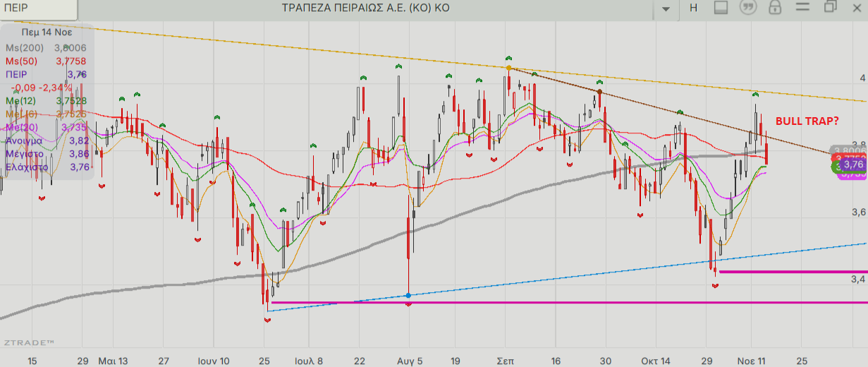Select the brown trendline anchor point near 30
The height and width of the screenshot is (367, 868).
click(599, 92)
